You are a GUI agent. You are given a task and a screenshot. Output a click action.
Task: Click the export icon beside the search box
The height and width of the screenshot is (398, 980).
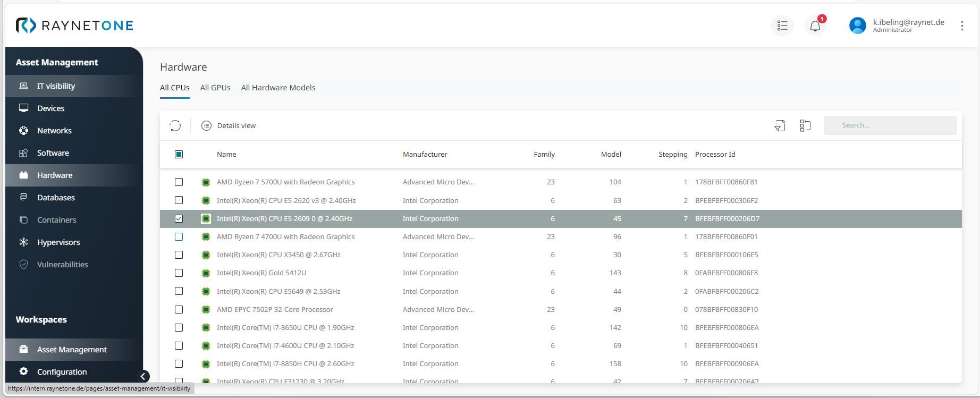(x=780, y=125)
